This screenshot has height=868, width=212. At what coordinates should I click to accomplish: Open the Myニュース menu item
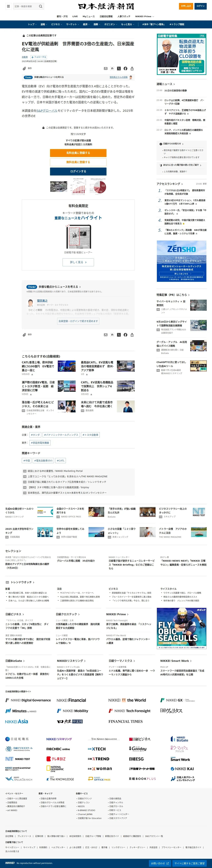point(89,17)
